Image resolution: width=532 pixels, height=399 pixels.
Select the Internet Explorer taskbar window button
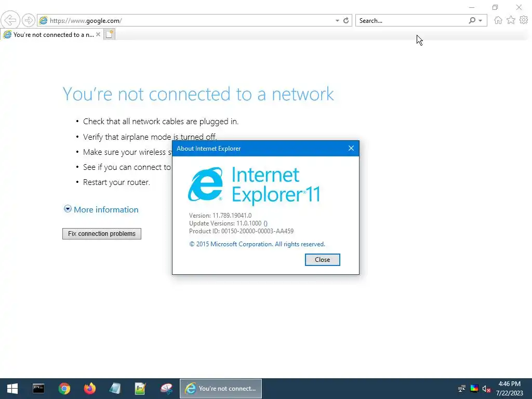point(220,389)
